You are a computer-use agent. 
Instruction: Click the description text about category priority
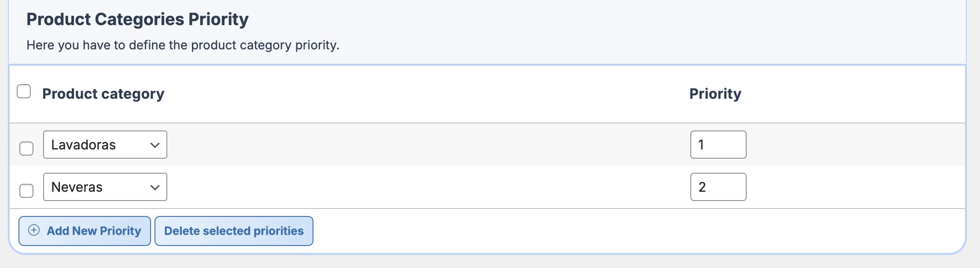click(183, 45)
